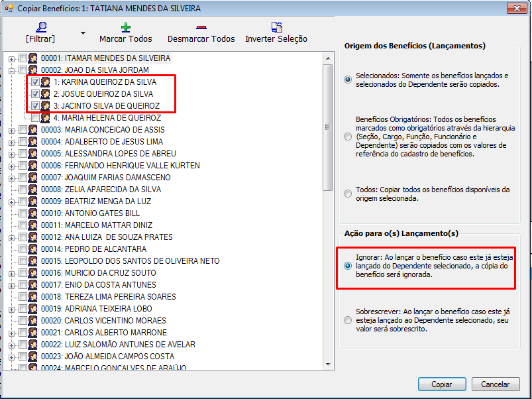Viewport: 532px width, 399px height.
Task: Select row 00022: LUIZ SALOMÃO ANTUNES DE AVELAR
Action: point(118,345)
